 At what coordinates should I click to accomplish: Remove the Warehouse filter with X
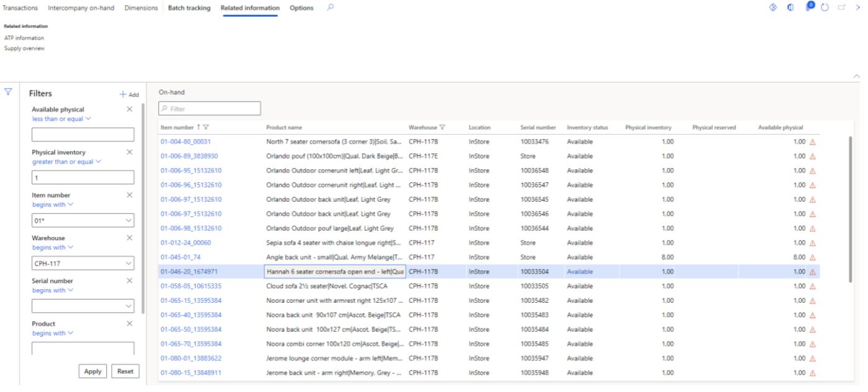[130, 238]
